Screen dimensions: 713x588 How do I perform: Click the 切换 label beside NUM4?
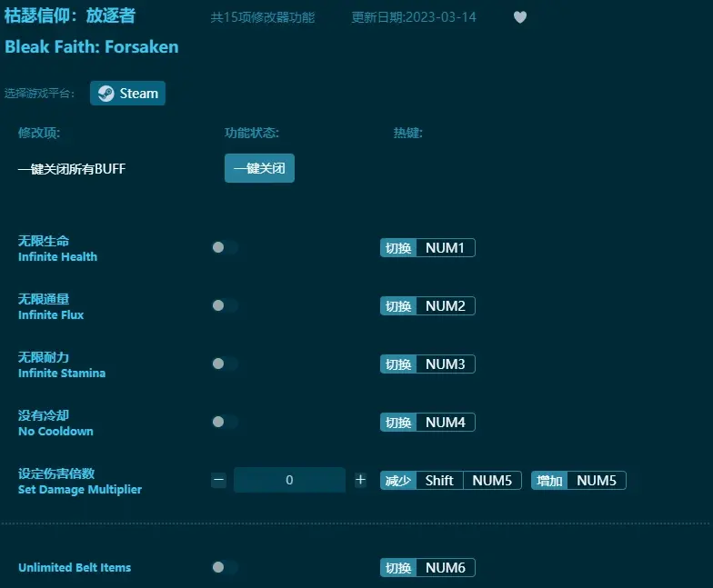(398, 422)
